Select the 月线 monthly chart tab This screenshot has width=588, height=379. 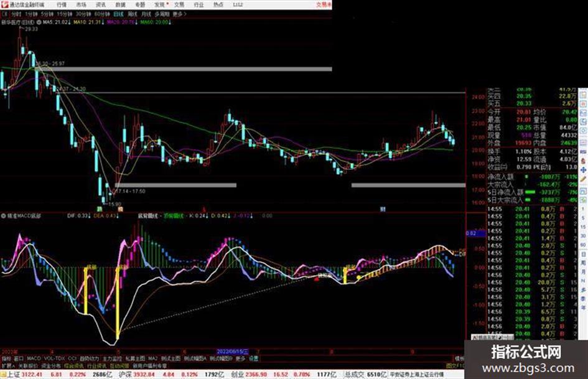coord(146,14)
